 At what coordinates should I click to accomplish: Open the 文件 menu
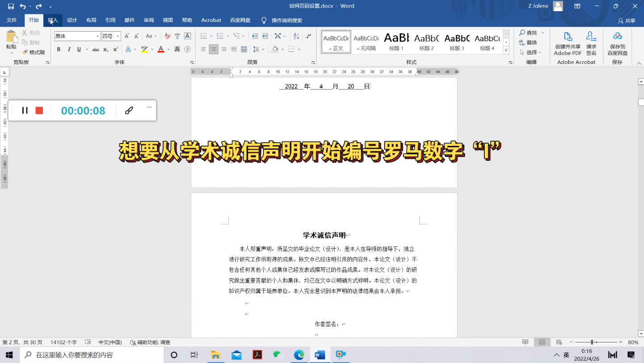pos(12,20)
